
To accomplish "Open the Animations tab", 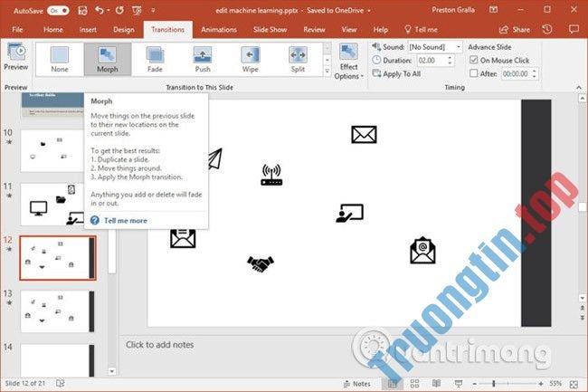I will 219,30.
